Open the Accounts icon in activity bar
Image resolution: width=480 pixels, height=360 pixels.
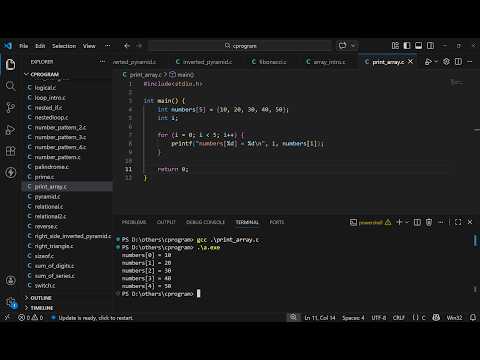(10, 280)
